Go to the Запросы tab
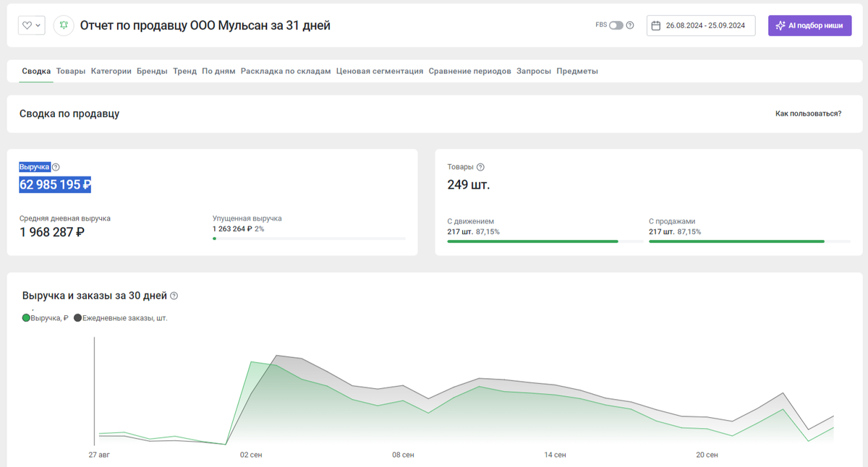This screenshot has width=868, height=467. (x=534, y=71)
